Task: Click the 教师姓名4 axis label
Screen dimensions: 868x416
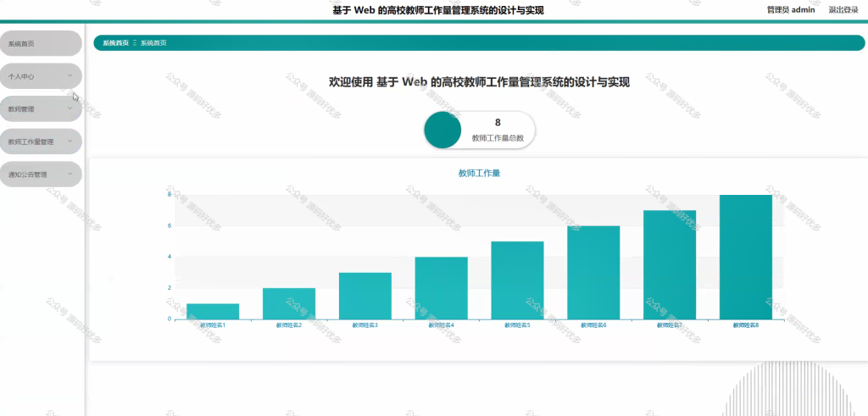Action: [441, 325]
